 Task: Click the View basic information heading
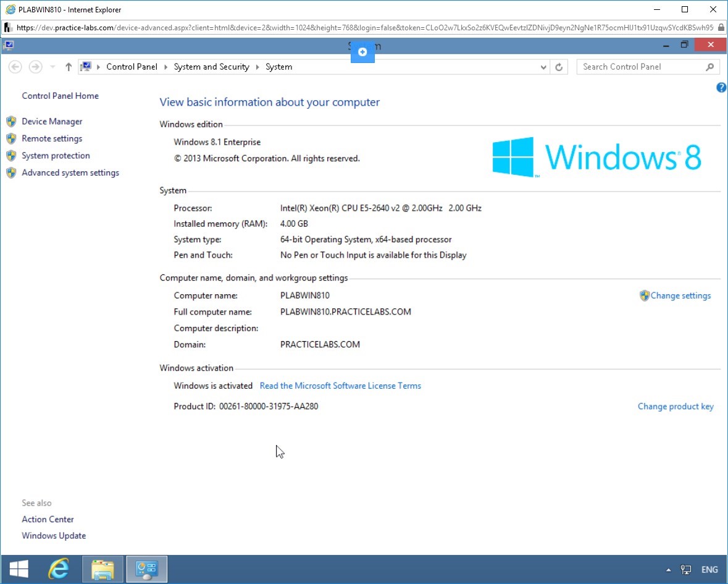[x=270, y=102]
